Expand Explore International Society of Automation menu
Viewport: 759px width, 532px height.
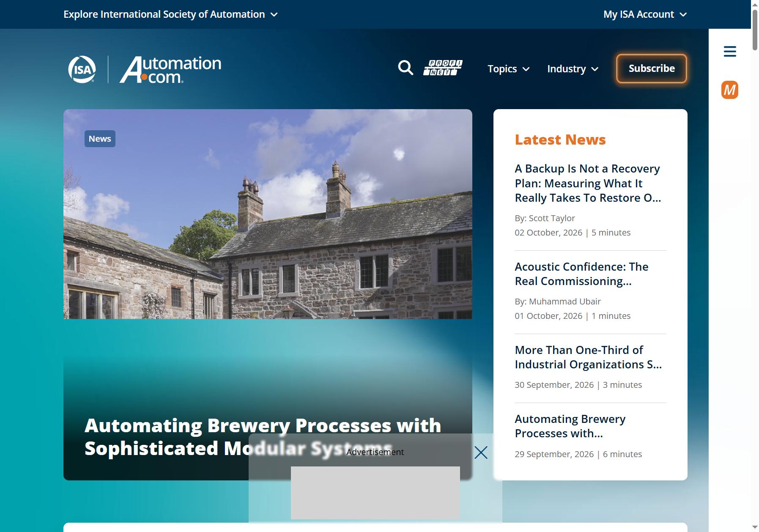click(170, 14)
